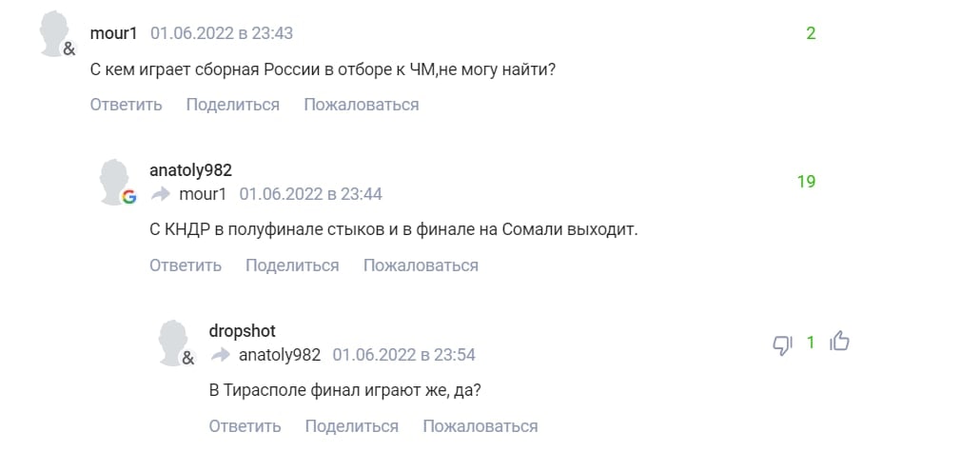This screenshot has height=452, width=980.
Task: Click the thumbs-up icon on dropshot's comment
Action: 840,342
